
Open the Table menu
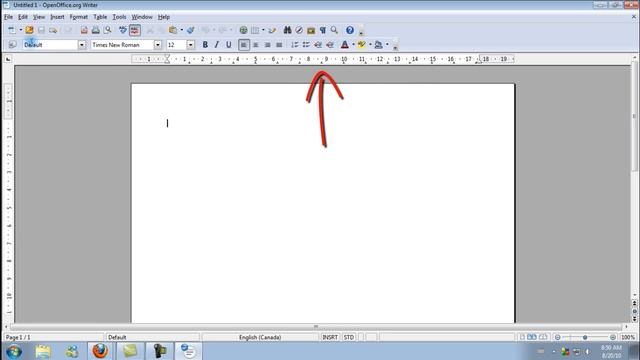tap(100, 17)
